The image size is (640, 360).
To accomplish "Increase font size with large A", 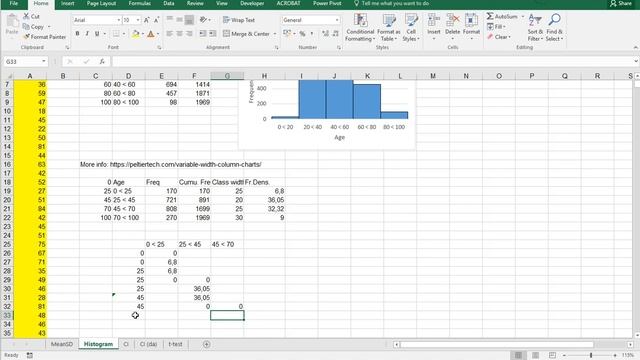I will tap(147, 20).
